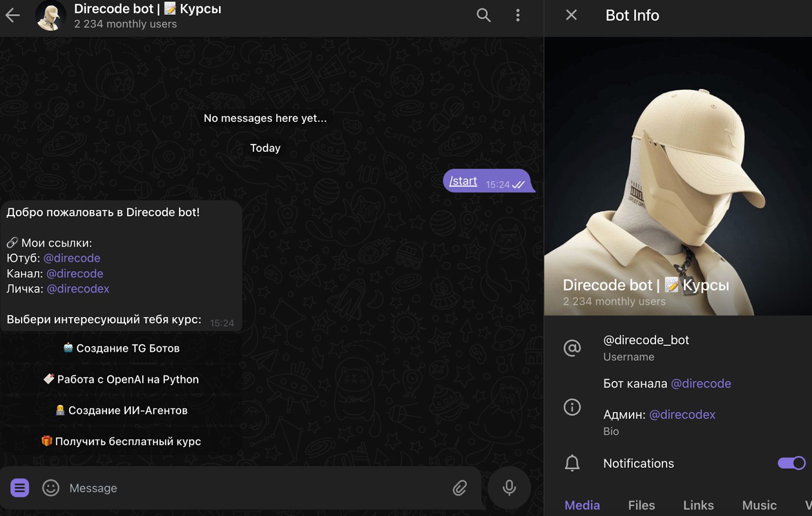
Task: Copy the @direcode_bot username
Action: 646,340
